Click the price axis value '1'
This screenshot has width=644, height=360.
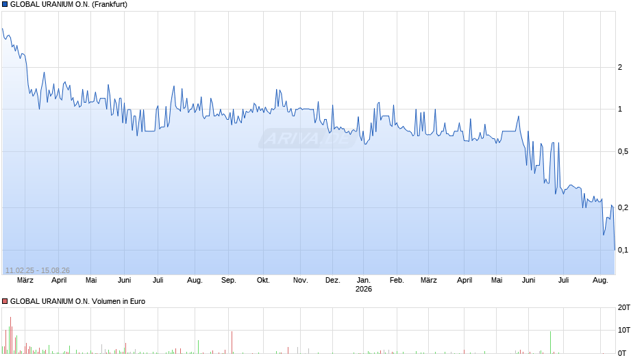620,110
